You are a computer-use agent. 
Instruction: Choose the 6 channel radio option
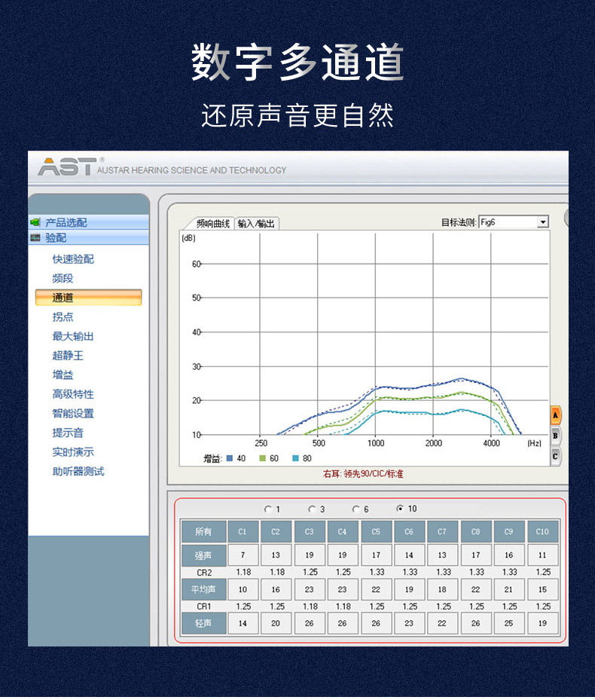coord(355,509)
